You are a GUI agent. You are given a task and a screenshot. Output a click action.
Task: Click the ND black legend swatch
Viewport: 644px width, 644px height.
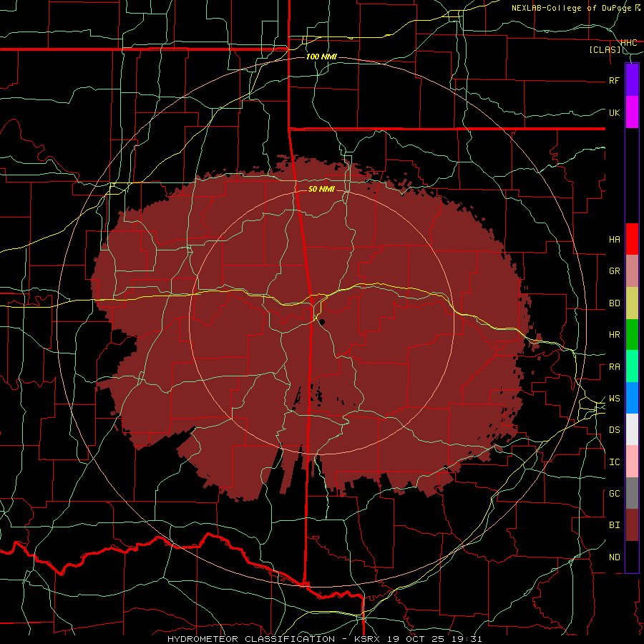click(x=632, y=557)
